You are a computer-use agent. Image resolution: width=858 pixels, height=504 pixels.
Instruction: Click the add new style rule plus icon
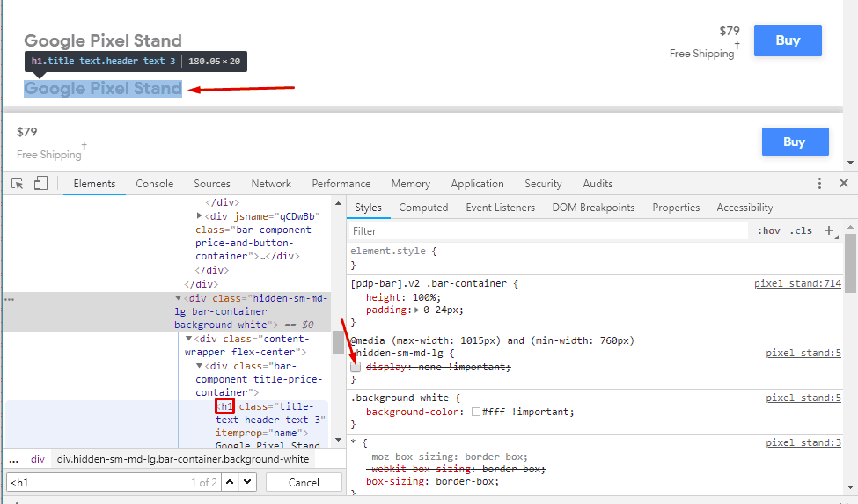(828, 230)
